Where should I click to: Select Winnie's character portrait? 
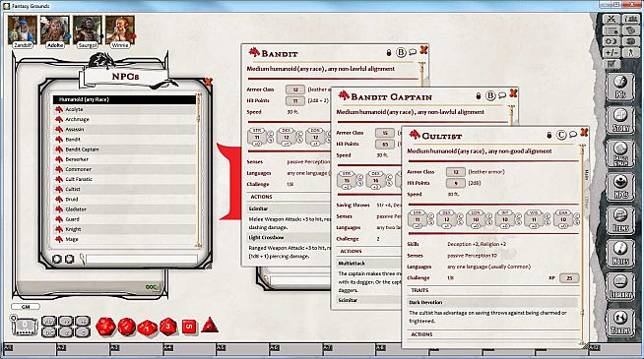click(x=120, y=30)
